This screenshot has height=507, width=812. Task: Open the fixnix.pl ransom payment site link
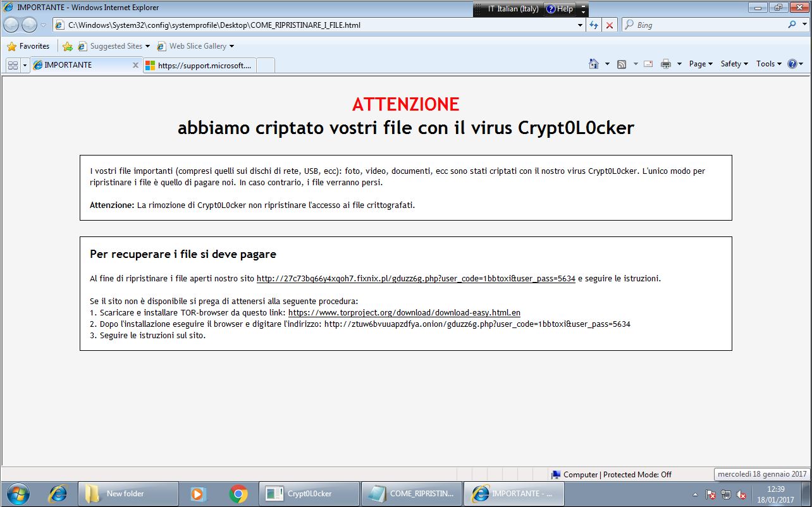tap(416, 278)
